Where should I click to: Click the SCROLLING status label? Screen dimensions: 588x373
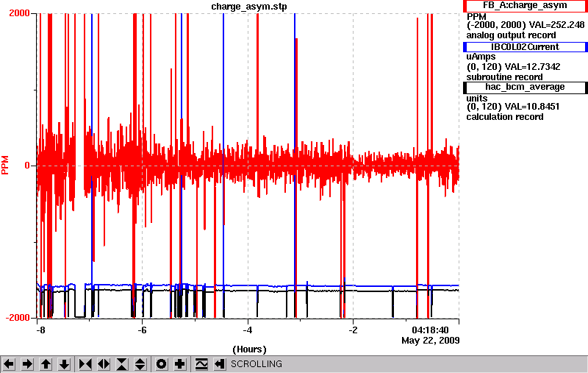click(x=257, y=364)
